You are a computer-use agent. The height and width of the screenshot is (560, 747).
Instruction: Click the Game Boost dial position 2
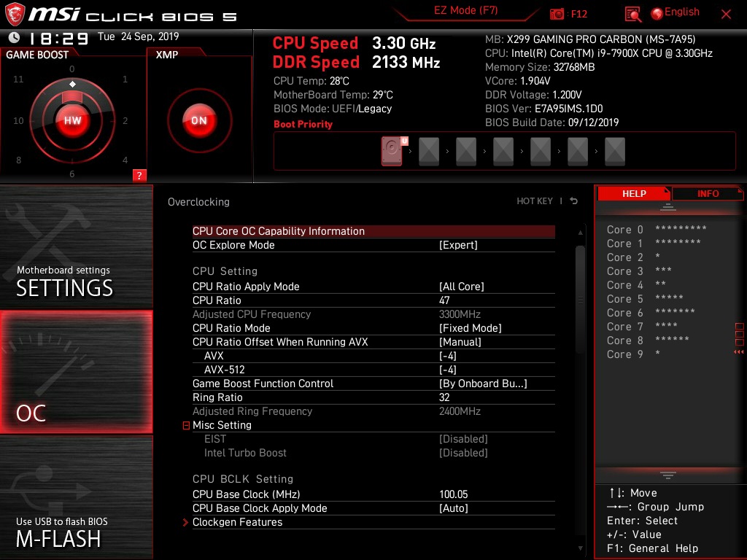[x=125, y=120]
